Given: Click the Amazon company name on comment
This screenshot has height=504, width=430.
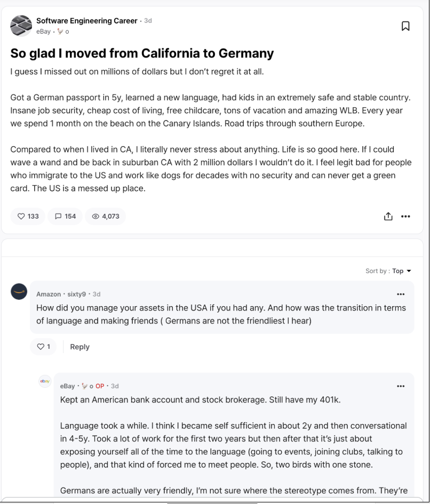Looking at the screenshot, I should 49,294.
